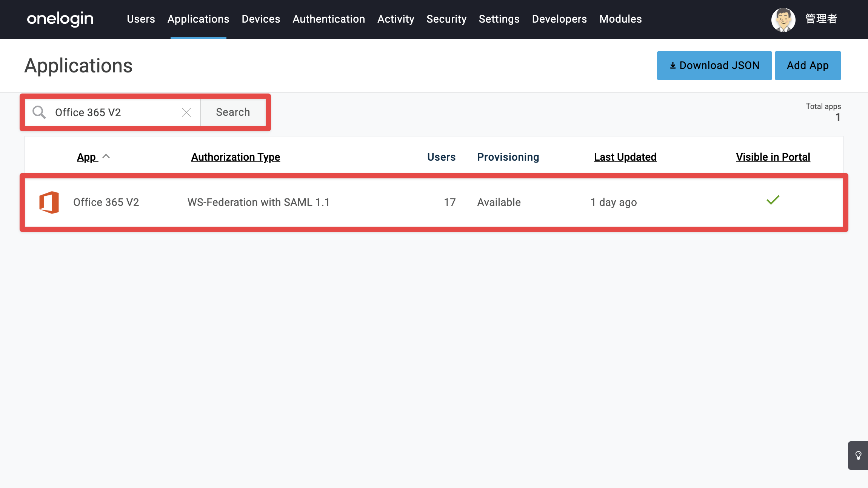Sort by Authorization Type column
Viewport: 868px width, 488px height.
click(x=236, y=157)
